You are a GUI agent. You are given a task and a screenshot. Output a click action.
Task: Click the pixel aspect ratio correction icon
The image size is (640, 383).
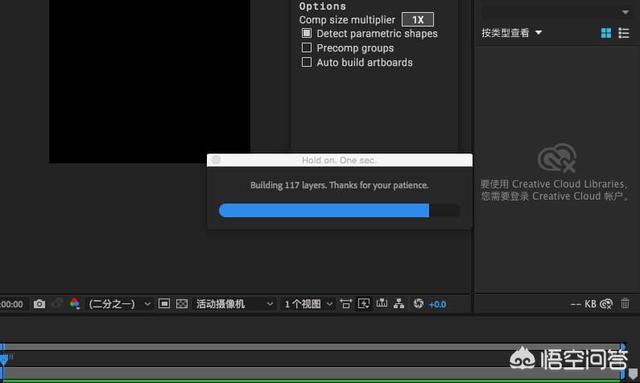pyautogui.click(x=345, y=304)
